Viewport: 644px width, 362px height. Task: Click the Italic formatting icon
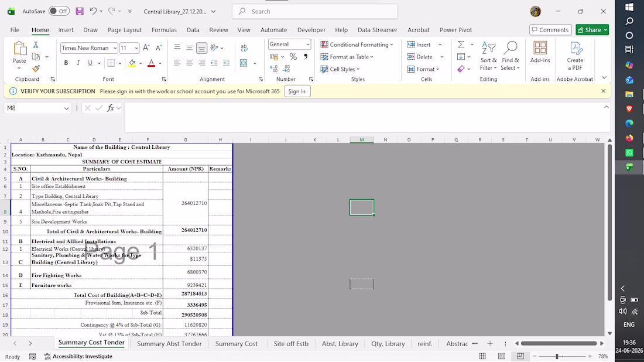tap(78, 63)
